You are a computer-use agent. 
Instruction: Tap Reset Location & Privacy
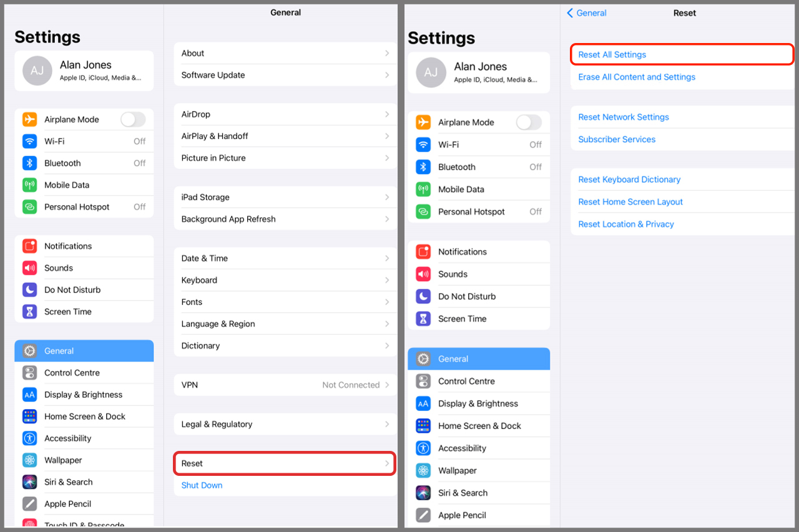pos(682,224)
